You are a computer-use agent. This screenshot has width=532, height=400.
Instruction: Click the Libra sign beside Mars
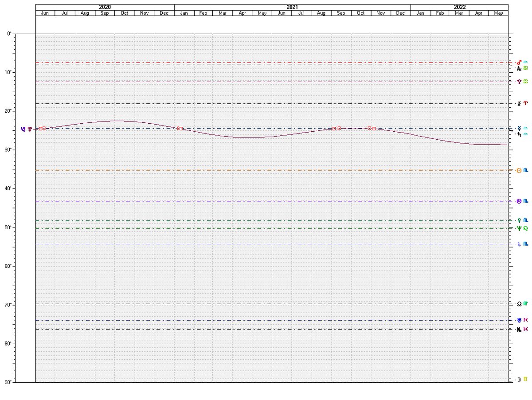(x=526, y=62)
